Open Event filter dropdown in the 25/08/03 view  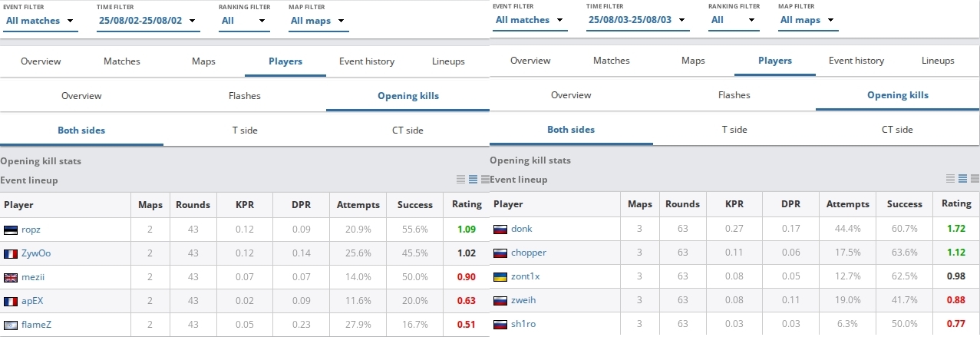pyautogui.click(x=530, y=21)
